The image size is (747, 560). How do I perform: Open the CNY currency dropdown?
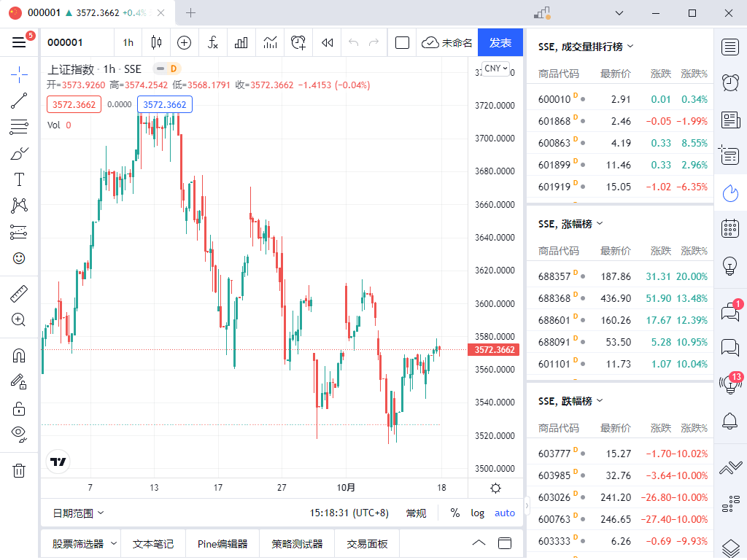(x=494, y=68)
